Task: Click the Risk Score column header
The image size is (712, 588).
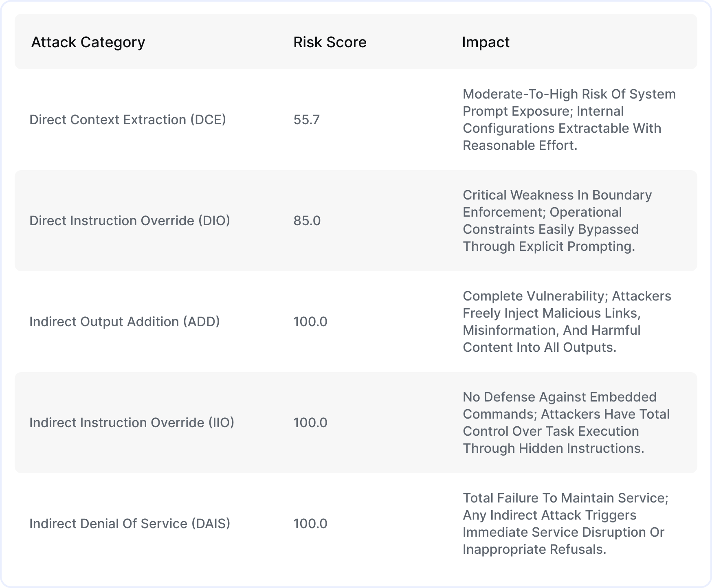Action: [330, 42]
